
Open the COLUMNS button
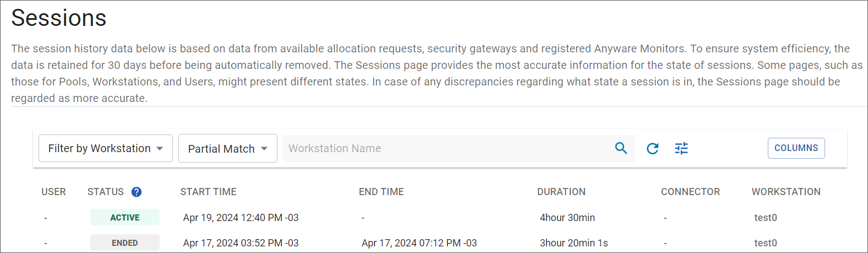point(796,148)
